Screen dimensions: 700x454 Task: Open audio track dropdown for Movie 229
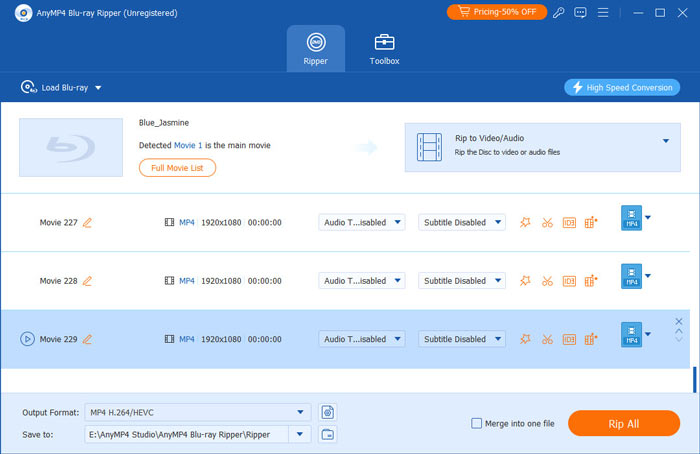point(362,339)
